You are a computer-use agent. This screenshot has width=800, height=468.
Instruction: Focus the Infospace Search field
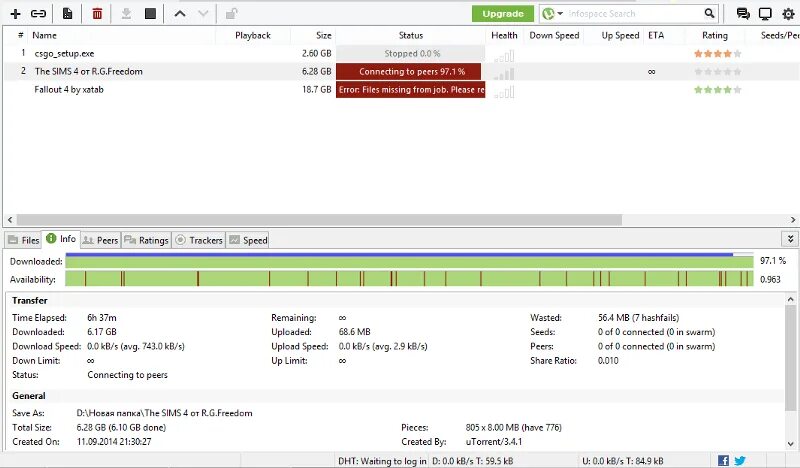(633, 14)
